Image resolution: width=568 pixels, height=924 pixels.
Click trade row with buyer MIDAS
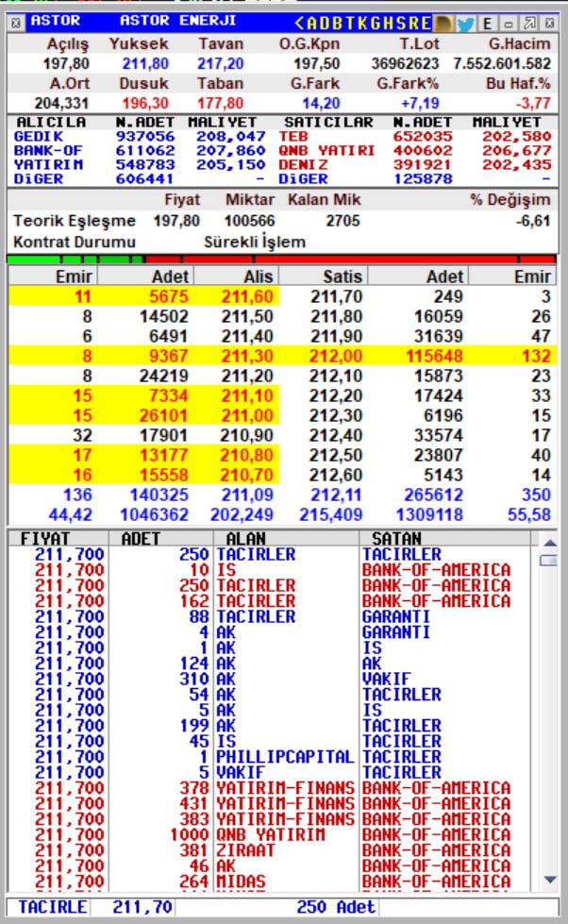coord(271,882)
